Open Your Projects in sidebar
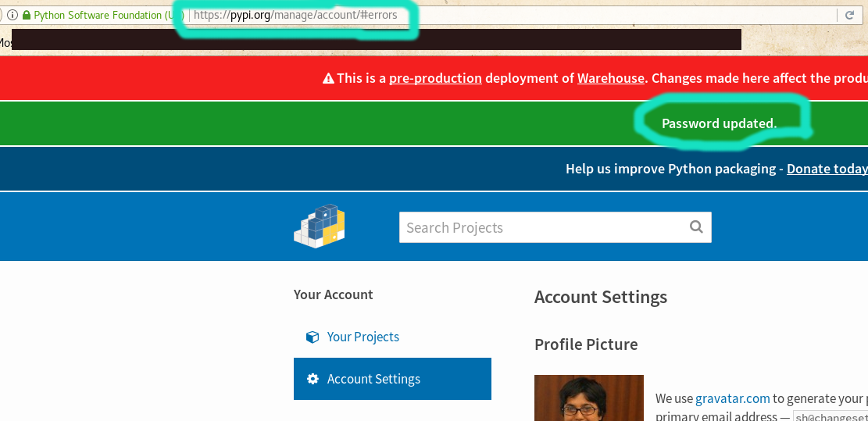 363,337
